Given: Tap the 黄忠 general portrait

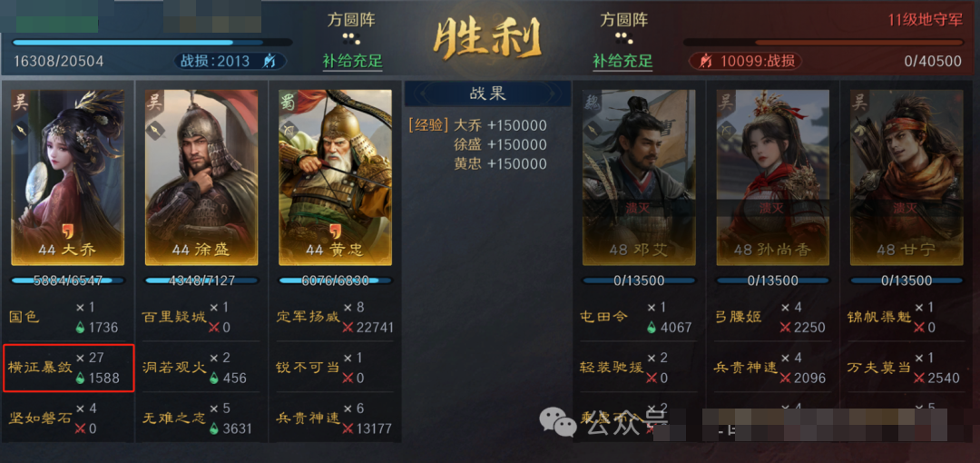Looking at the screenshot, I should [x=335, y=178].
